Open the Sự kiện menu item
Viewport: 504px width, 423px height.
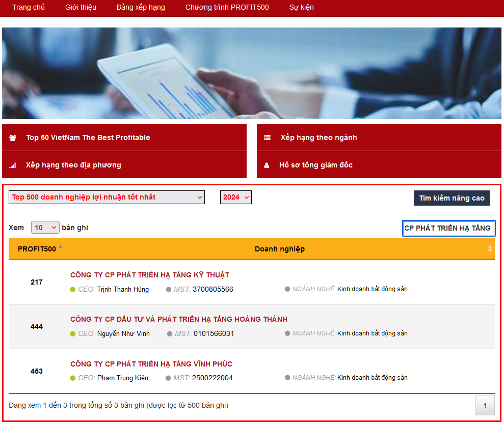tap(302, 7)
